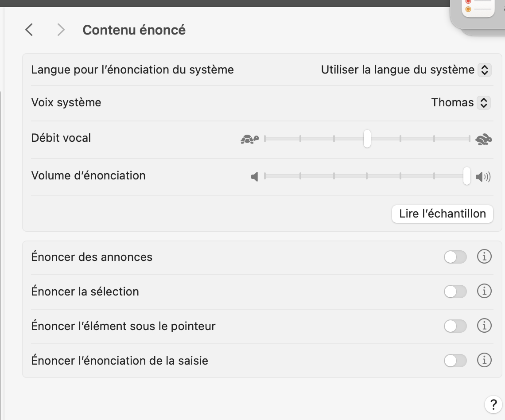Click the turtle icon for slow speech rate
505x420 pixels.
(249, 139)
